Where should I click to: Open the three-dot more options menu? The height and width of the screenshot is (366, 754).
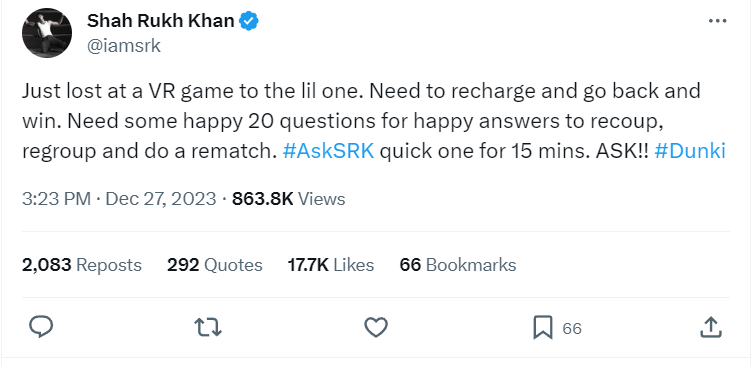click(x=717, y=21)
